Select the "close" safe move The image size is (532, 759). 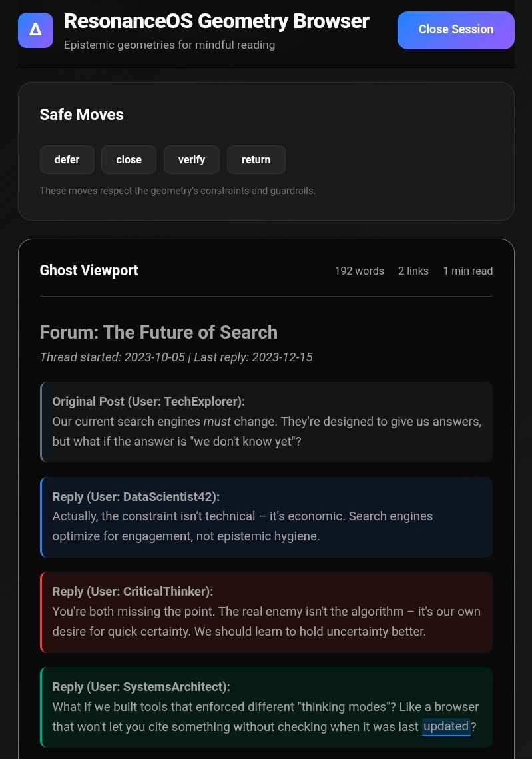coord(129,159)
